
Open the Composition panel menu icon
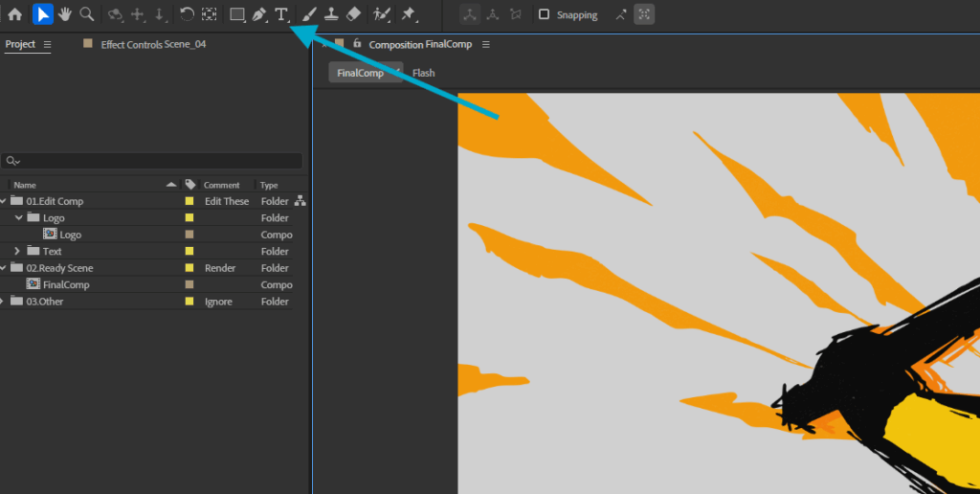pyautogui.click(x=486, y=44)
